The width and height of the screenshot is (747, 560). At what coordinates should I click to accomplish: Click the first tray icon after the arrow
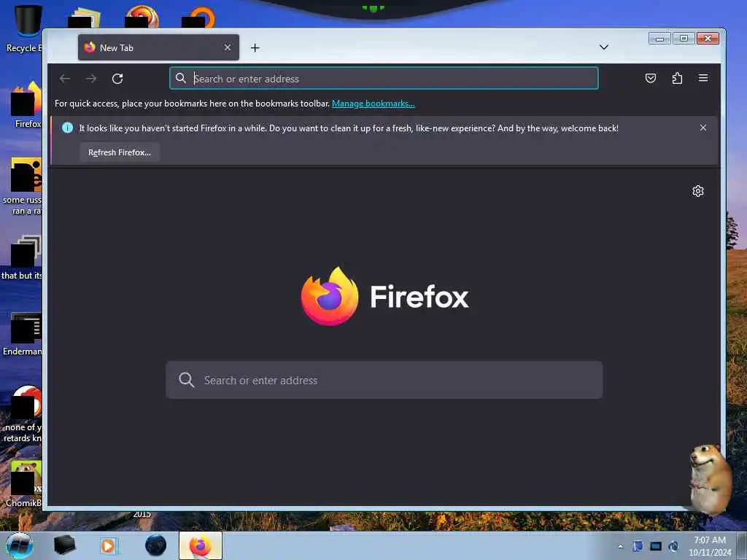[x=638, y=546]
